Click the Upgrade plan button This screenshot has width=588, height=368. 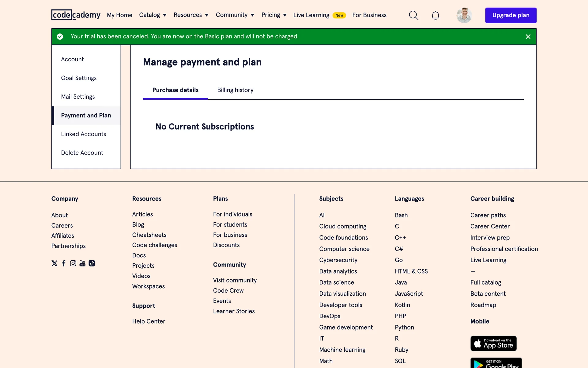[x=511, y=15]
